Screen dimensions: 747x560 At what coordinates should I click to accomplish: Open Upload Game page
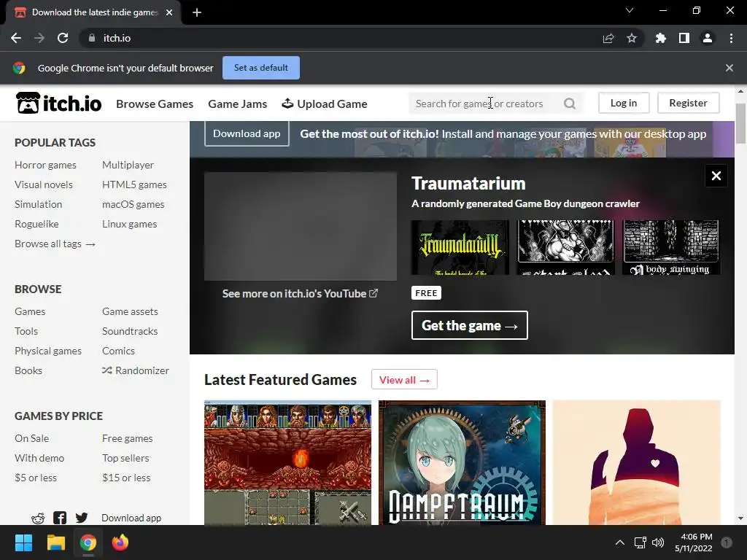coord(325,104)
